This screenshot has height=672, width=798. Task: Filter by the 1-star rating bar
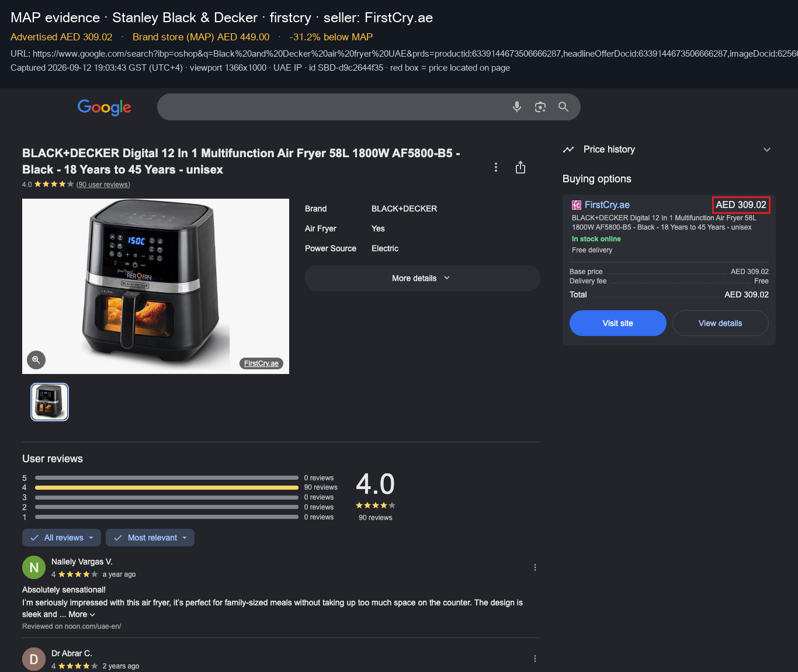pyautogui.click(x=166, y=517)
